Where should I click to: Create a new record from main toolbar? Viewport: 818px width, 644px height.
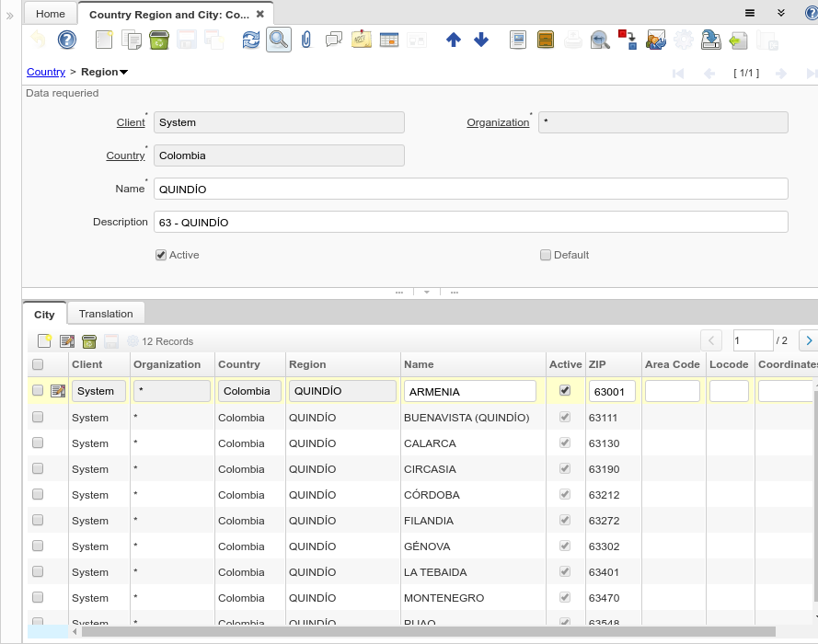tap(104, 40)
